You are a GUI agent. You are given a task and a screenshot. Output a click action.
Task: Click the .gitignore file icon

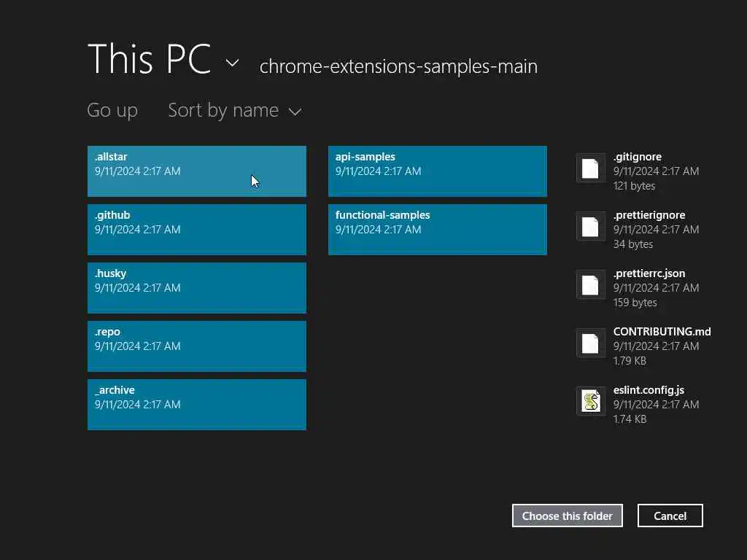(591, 168)
